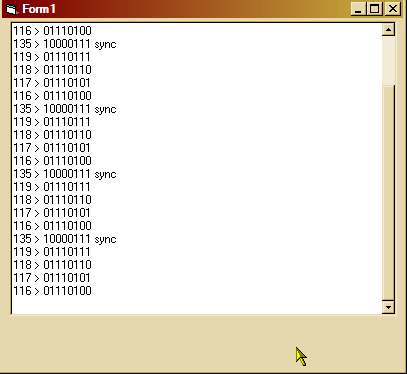Screen dimensions: 407x374
Task: Open the Form1 system menu icon
Action: pyautogui.click(x=12, y=9)
